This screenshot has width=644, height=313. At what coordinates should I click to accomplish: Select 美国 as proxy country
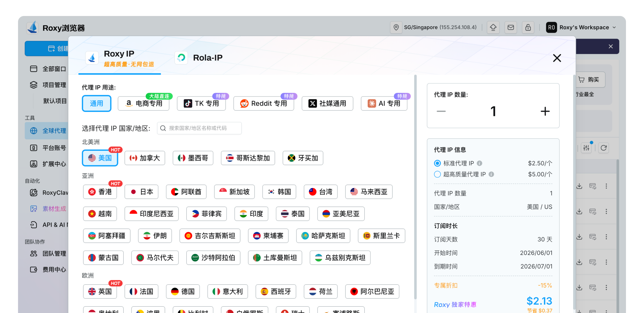click(100, 158)
